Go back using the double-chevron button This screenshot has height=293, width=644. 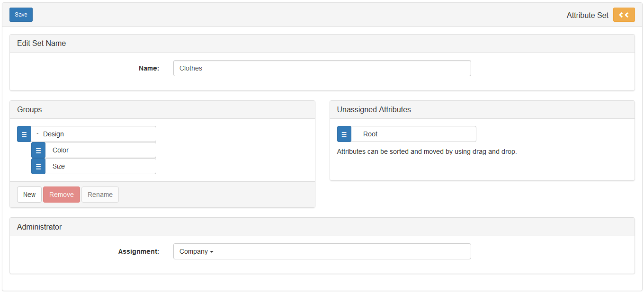[x=624, y=15]
